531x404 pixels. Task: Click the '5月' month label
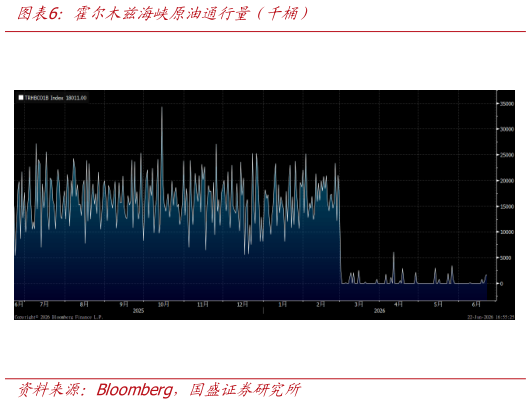(438, 304)
